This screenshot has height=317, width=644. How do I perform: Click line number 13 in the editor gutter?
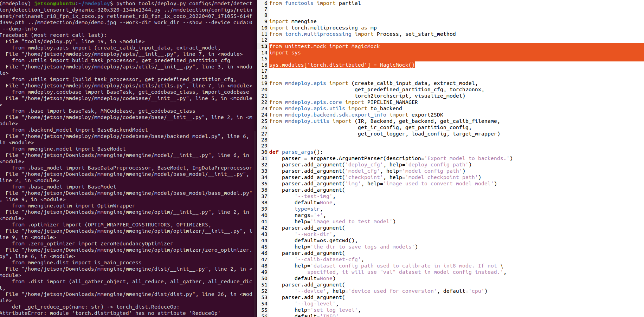pyautogui.click(x=264, y=46)
